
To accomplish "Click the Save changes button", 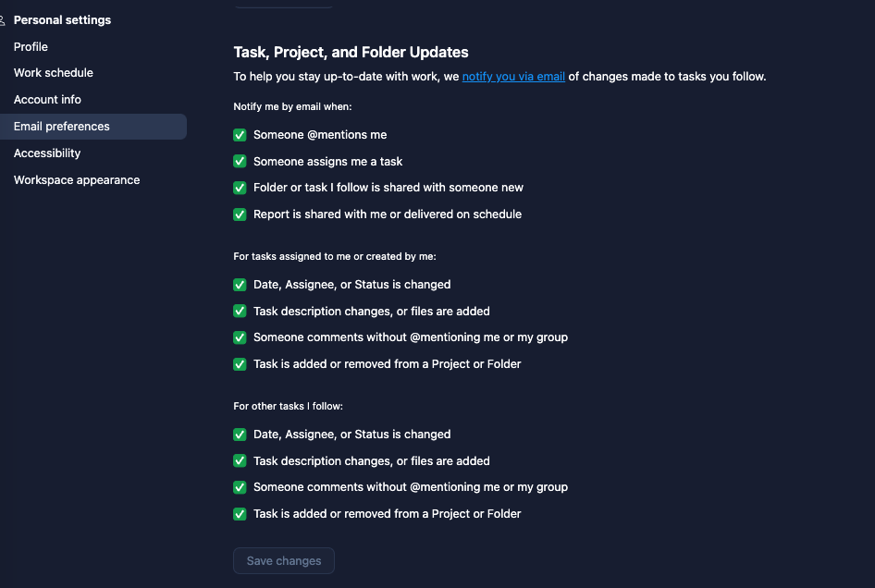I will coord(284,561).
